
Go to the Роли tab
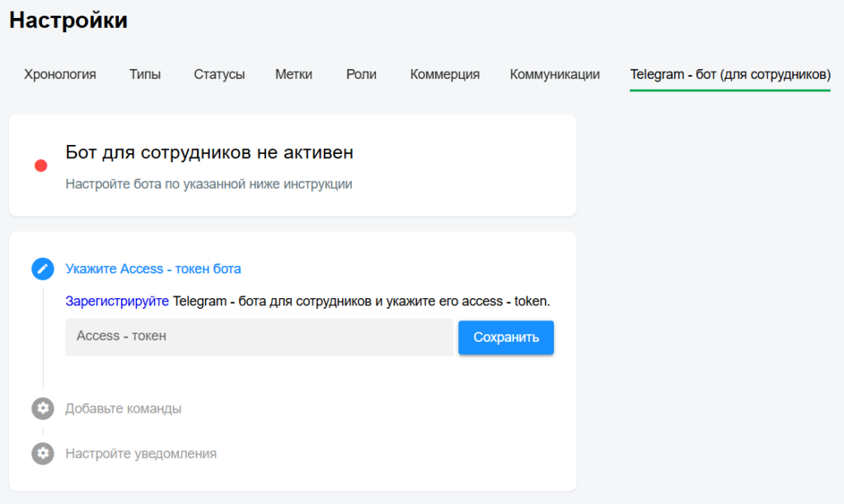[361, 74]
